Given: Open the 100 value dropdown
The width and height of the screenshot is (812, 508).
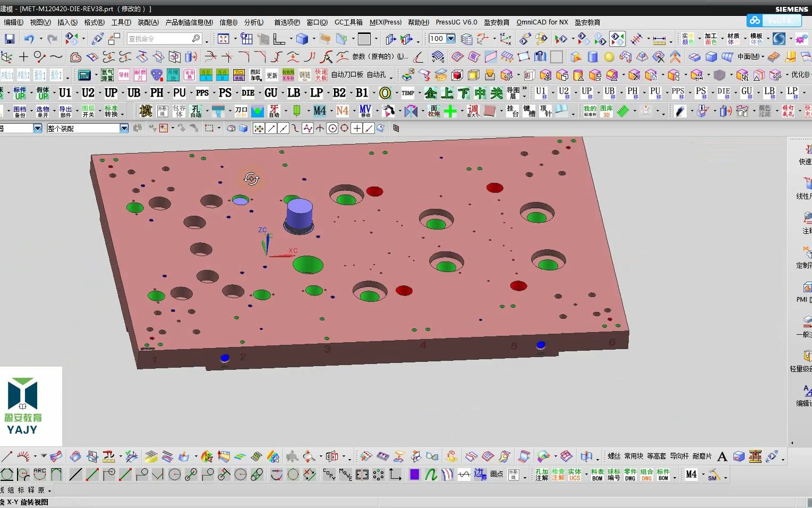Looking at the screenshot, I should (451, 38).
